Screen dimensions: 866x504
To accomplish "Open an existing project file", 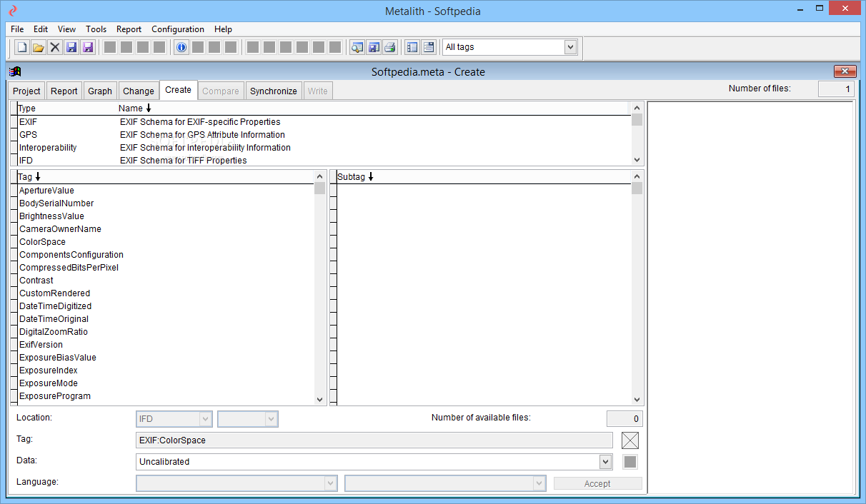I will pos(39,47).
